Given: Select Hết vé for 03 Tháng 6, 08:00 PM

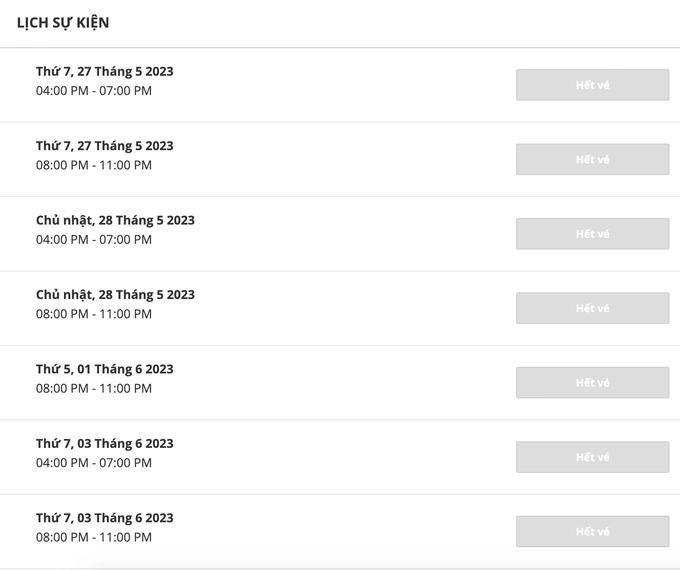Looking at the screenshot, I should tap(592, 531).
